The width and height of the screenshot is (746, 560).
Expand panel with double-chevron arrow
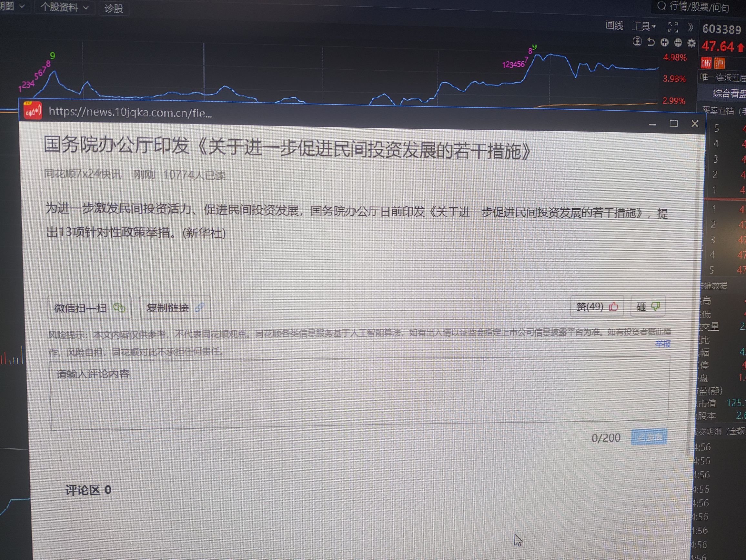click(691, 27)
